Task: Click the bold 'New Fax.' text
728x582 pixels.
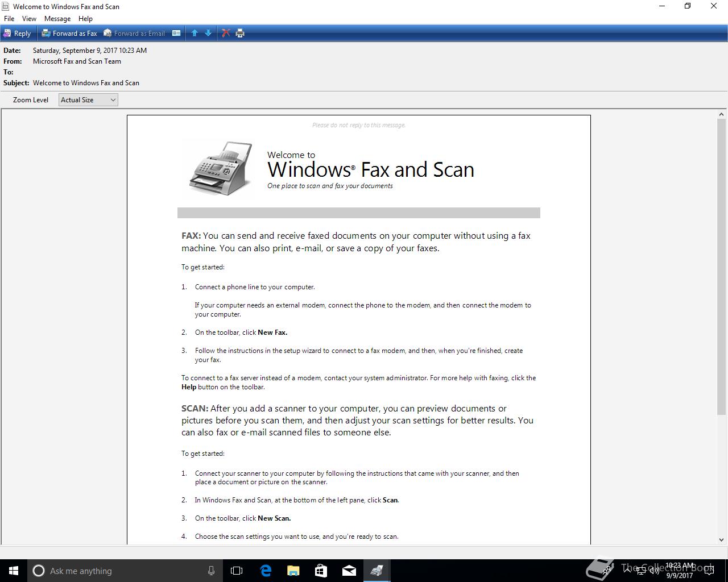Action: [x=272, y=332]
